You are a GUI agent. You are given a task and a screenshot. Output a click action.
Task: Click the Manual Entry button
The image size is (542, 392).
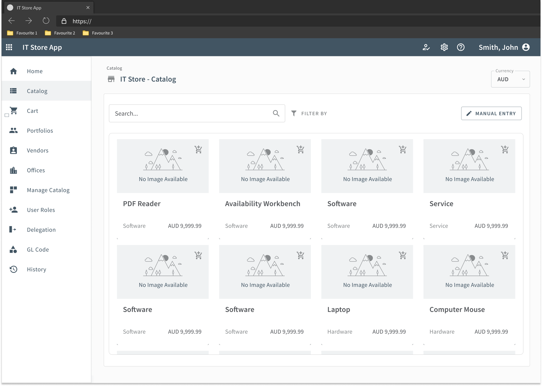point(491,113)
